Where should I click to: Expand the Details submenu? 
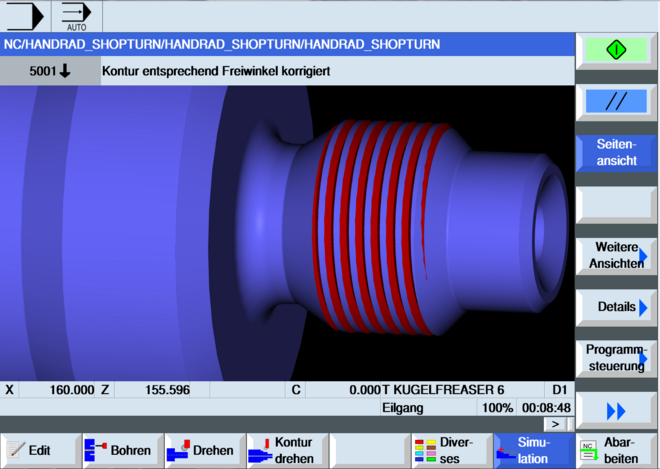pos(616,306)
